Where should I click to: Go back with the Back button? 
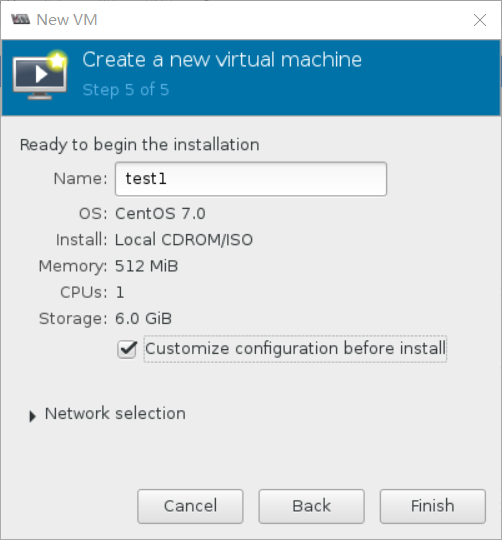click(311, 506)
